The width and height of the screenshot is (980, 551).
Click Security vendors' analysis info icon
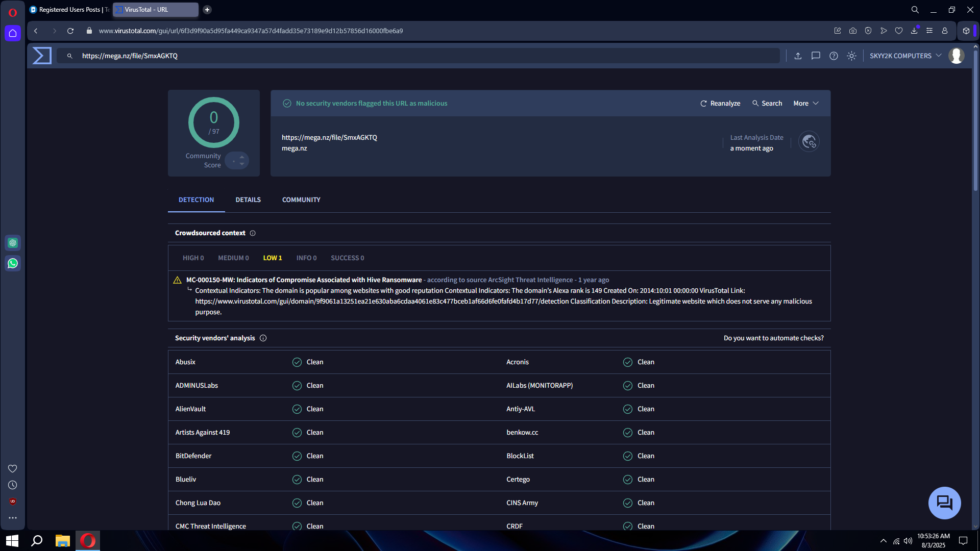click(x=263, y=338)
